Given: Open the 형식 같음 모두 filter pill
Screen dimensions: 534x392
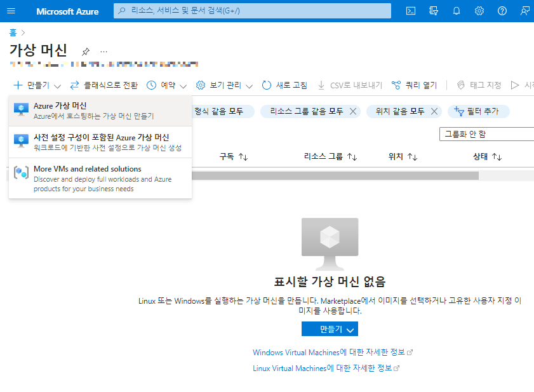Looking at the screenshot, I should click(223, 111).
